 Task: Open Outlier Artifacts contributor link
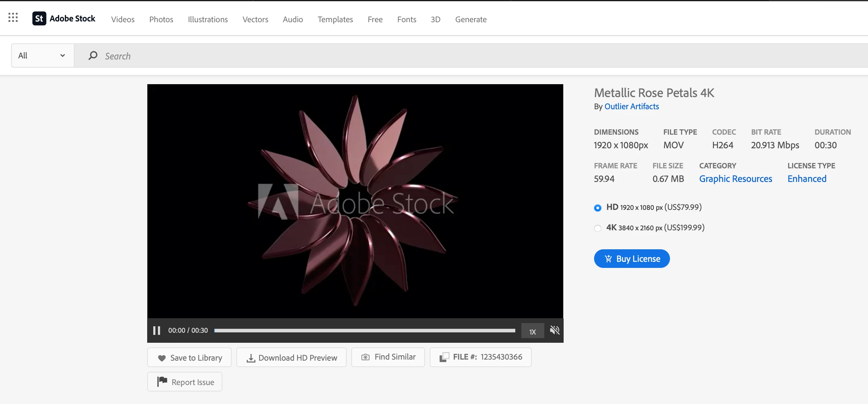[631, 106]
